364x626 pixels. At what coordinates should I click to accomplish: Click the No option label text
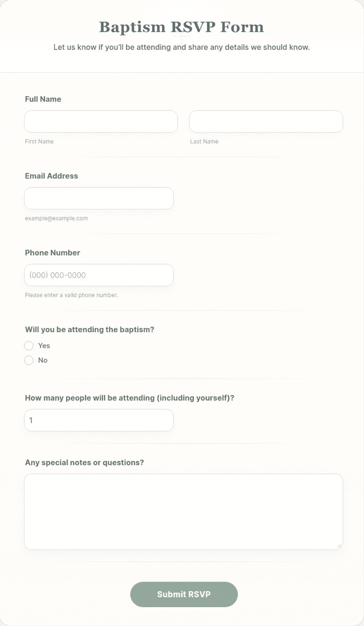[x=43, y=360]
